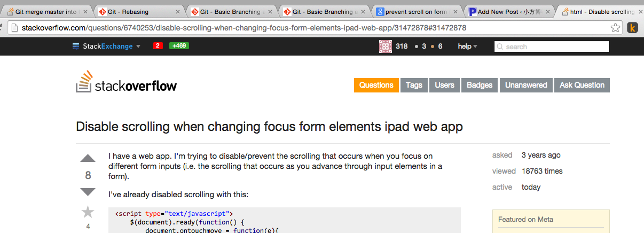
Task: Downvote the question with the down arrow
Action: pos(88,192)
